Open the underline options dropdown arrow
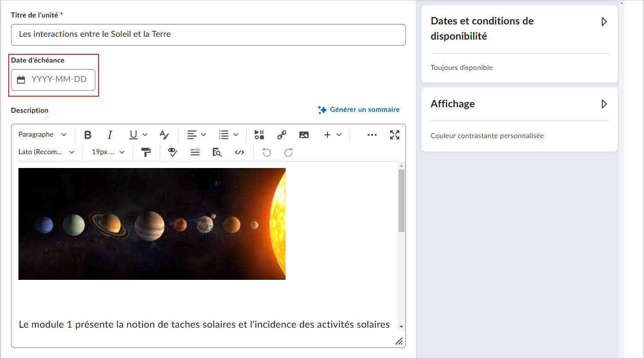Viewport: 644px width, 359px height. pos(145,135)
